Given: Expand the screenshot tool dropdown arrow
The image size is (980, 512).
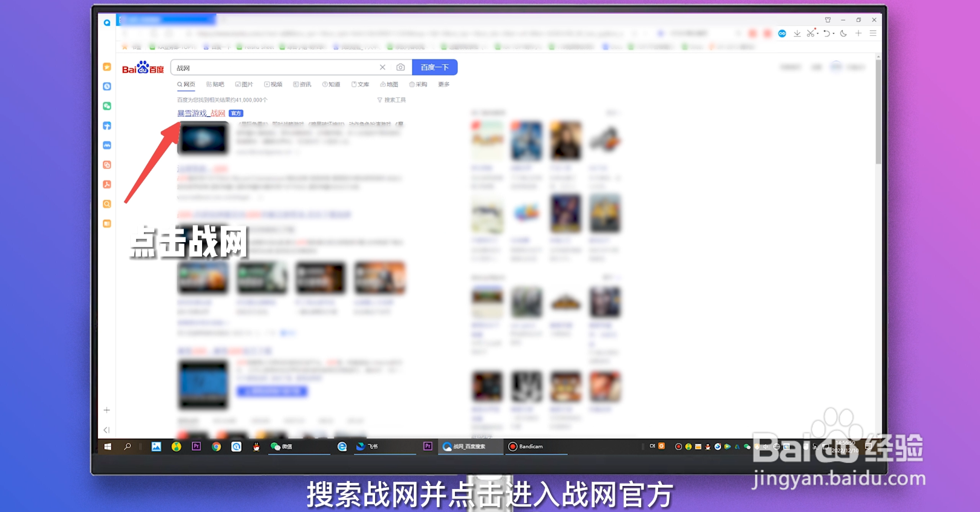Looking at the screenshot, I should [818, 34].
